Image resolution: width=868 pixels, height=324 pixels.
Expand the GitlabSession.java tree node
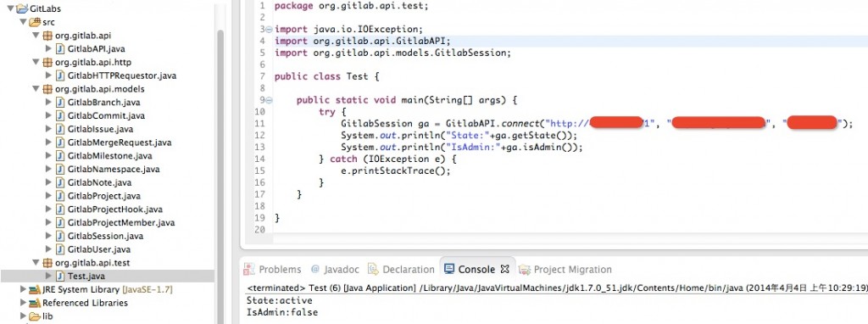click(x=48, y=236)
